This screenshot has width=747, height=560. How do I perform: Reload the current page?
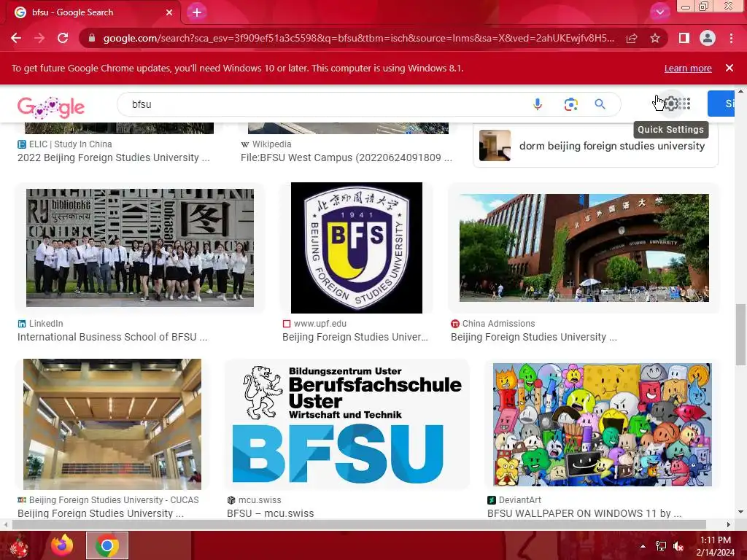63,38
